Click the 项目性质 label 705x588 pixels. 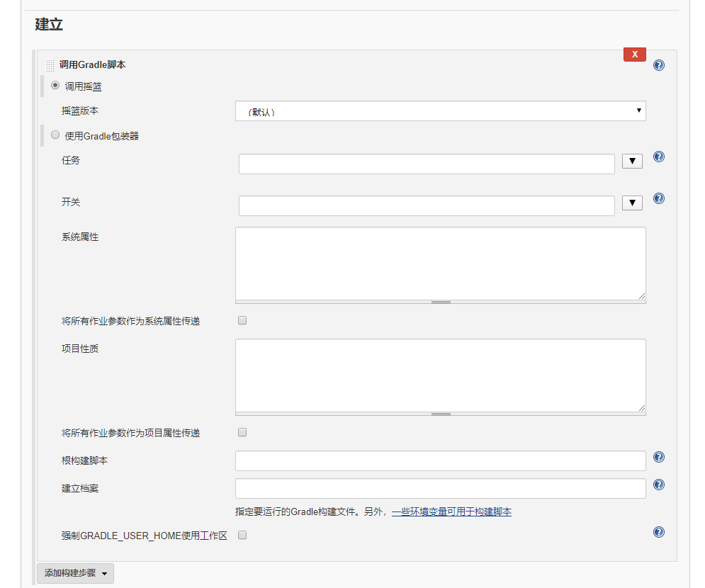(80, 349)
